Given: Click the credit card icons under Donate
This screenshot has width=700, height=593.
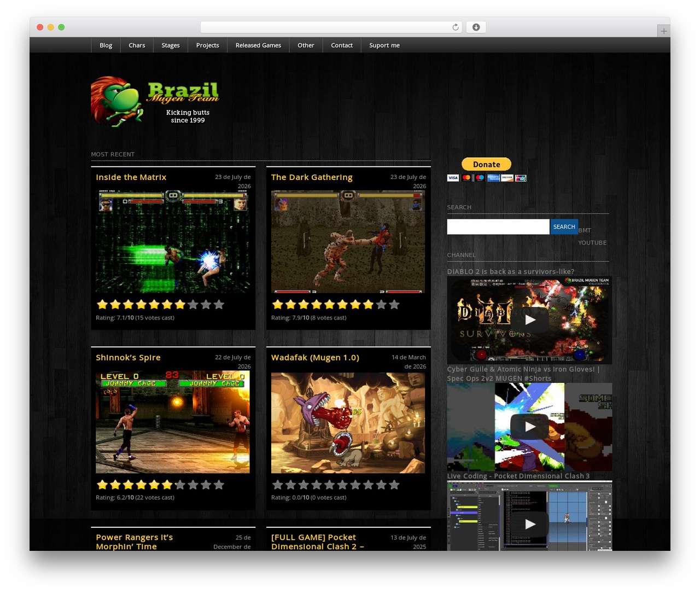Looking at the screenshot, I should point(487,178).
